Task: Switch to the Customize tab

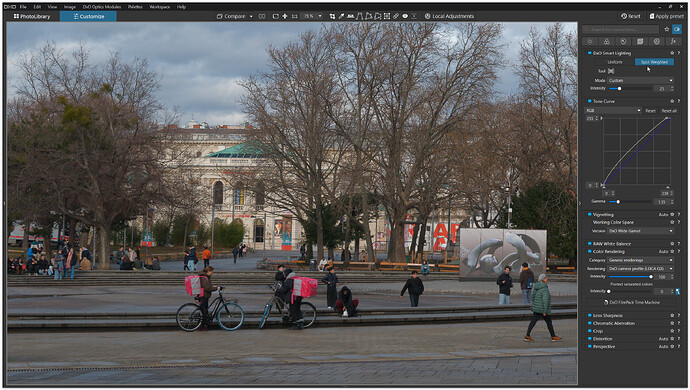Action: pos(88,16)
